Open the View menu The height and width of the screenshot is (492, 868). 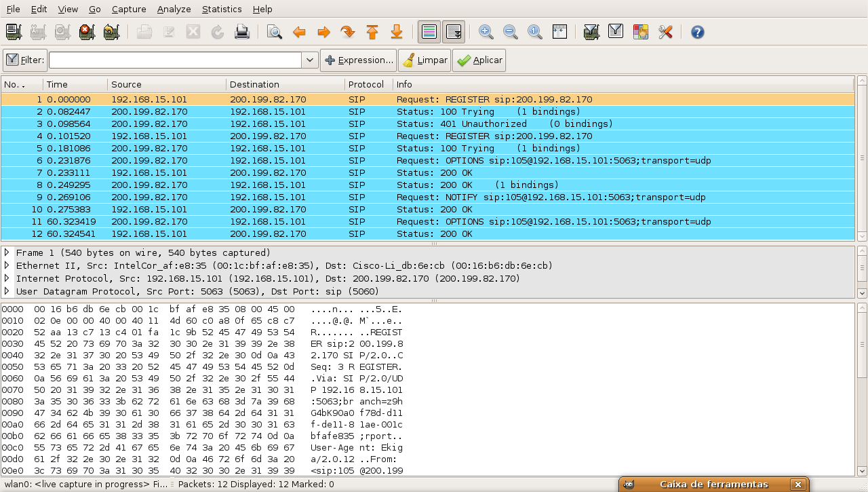pyautogui.click(x=68, y=9)
